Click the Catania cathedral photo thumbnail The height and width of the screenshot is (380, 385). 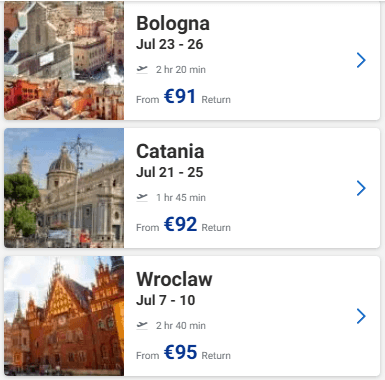point(64,188)
